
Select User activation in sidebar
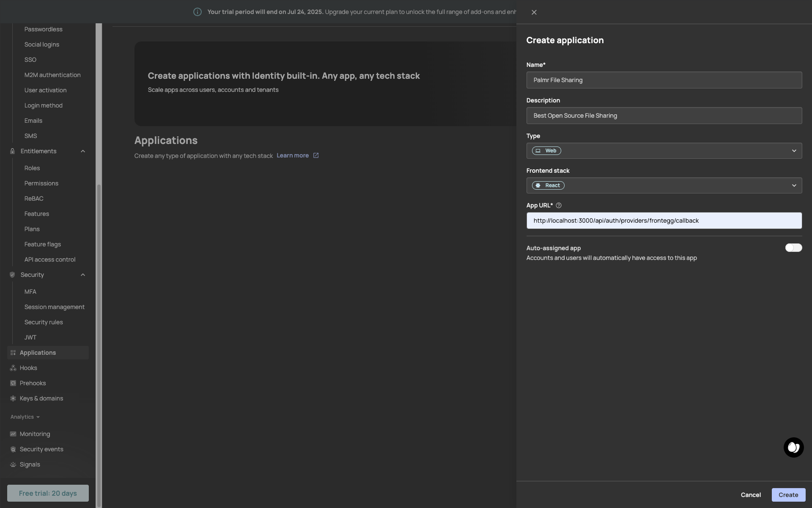click(46, 90)
